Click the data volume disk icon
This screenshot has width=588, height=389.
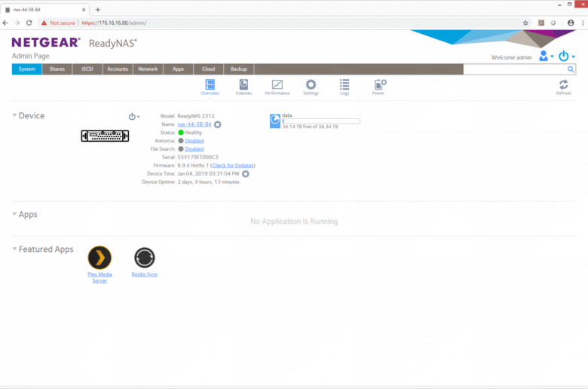tap(275, 121)
